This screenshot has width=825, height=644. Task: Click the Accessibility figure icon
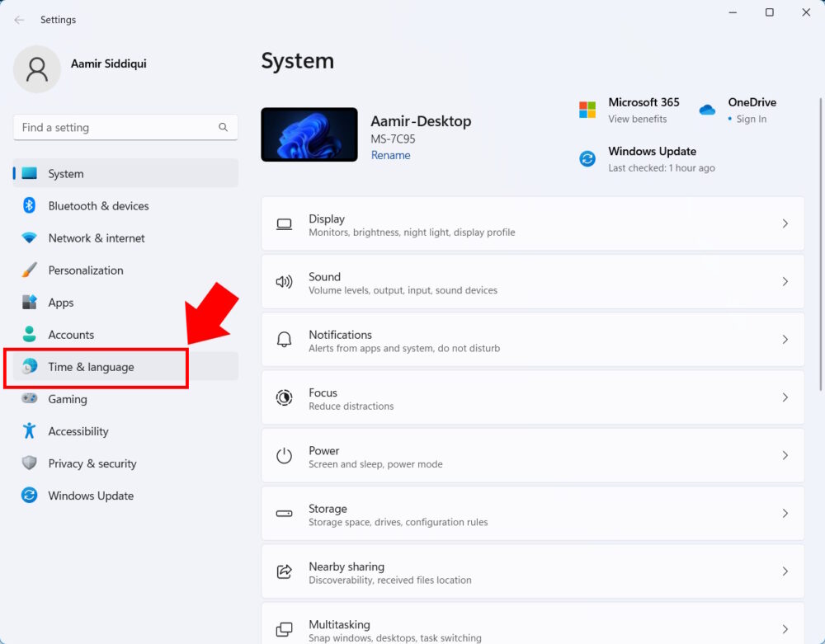30,430
